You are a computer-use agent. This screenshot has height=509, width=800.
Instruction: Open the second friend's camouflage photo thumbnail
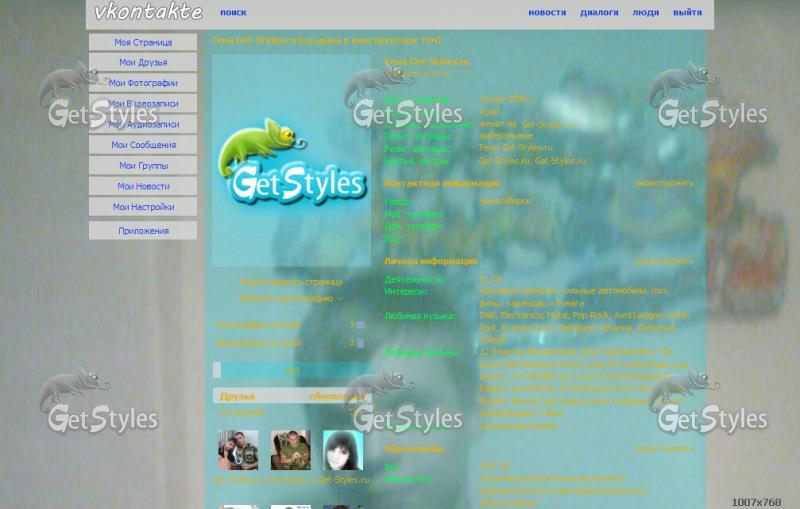290,450
